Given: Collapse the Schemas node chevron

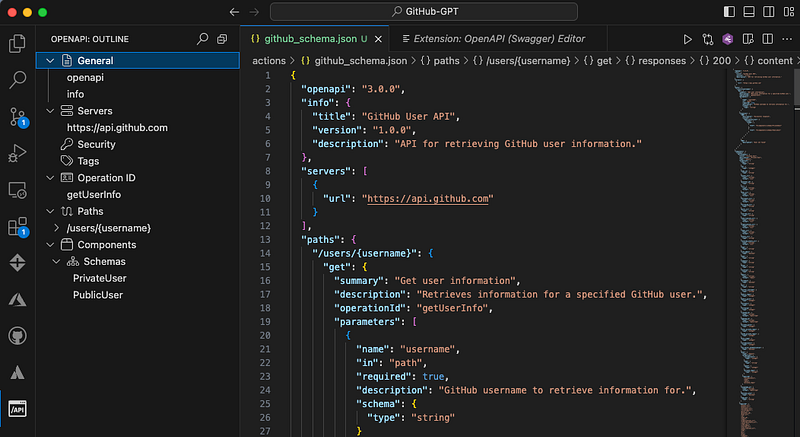Looking at the screenshot, I should tap(57, 262).
